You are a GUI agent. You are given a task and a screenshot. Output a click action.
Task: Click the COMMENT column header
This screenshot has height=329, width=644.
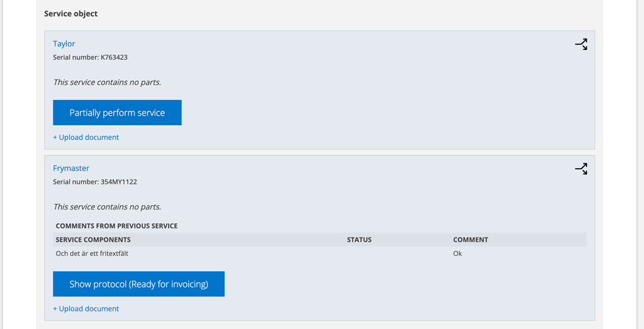coord(470,240)
